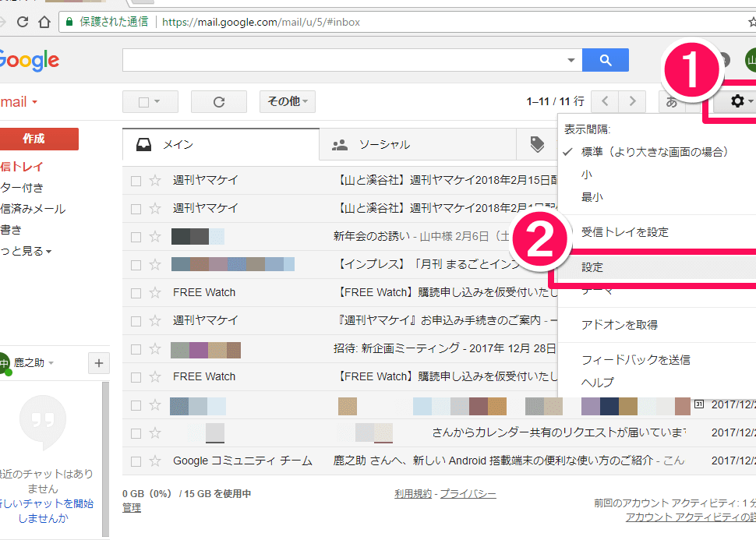Open the プライバシー link
Screen dimensions: 756x540
[468, 494]
